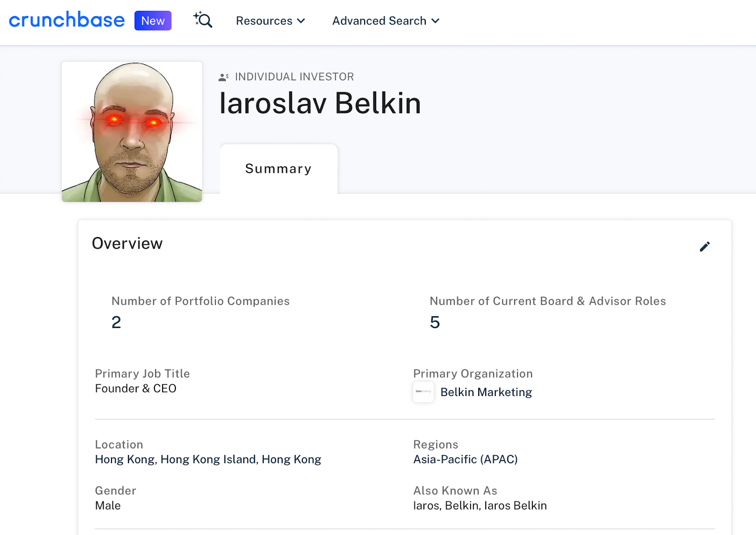Click the Overview section heading
This screenshot has width=756, height=535.
coord(127,243)
